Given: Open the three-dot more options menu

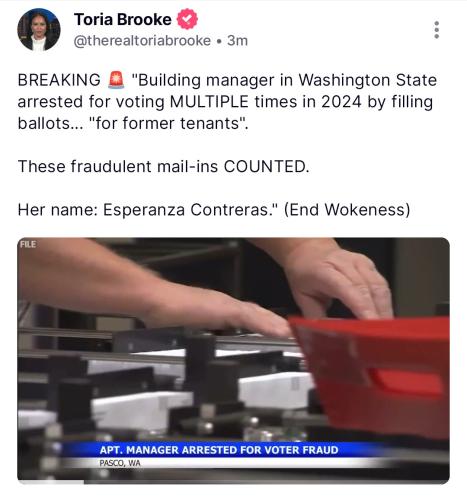Looking at the screenshot, I should pyautogui.click(x=437, y=30).
